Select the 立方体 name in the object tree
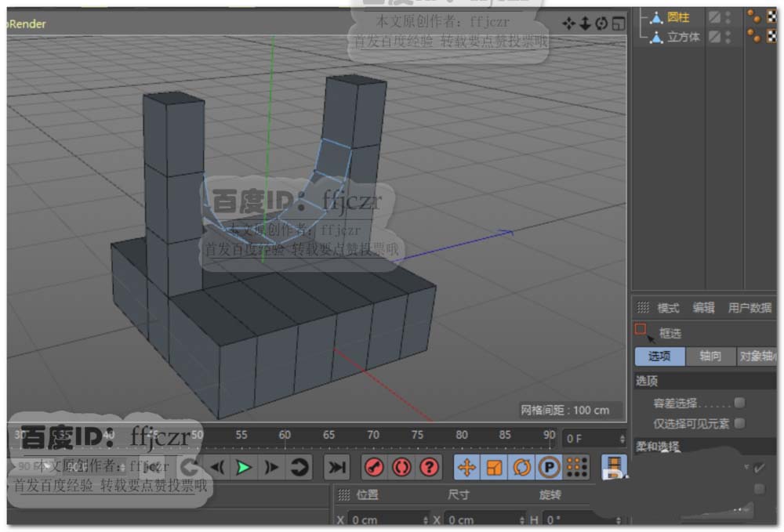This screenshot has height=532, width=784. (684, 37)
